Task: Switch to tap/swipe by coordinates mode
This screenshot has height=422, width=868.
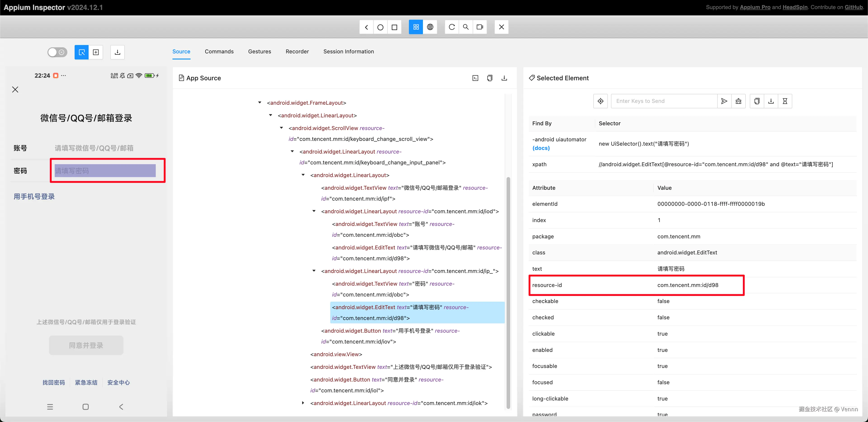Action: [x=96, y=52]
